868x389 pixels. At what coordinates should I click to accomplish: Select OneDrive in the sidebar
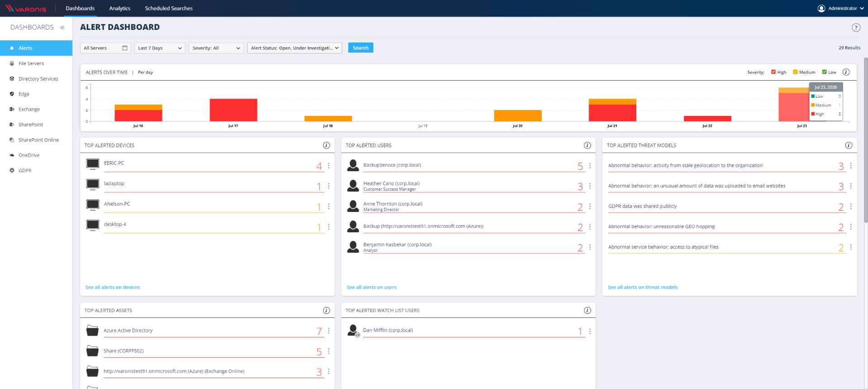click(x=36, y=155)
